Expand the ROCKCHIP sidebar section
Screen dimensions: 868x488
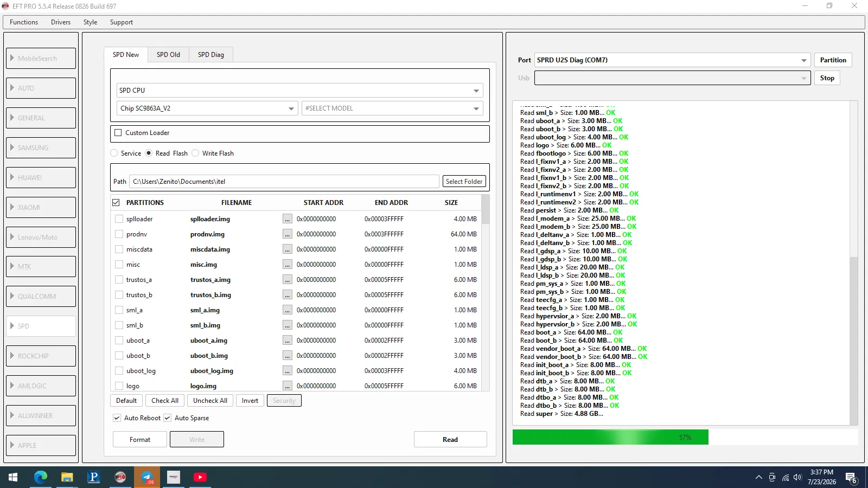coord(41,356)
